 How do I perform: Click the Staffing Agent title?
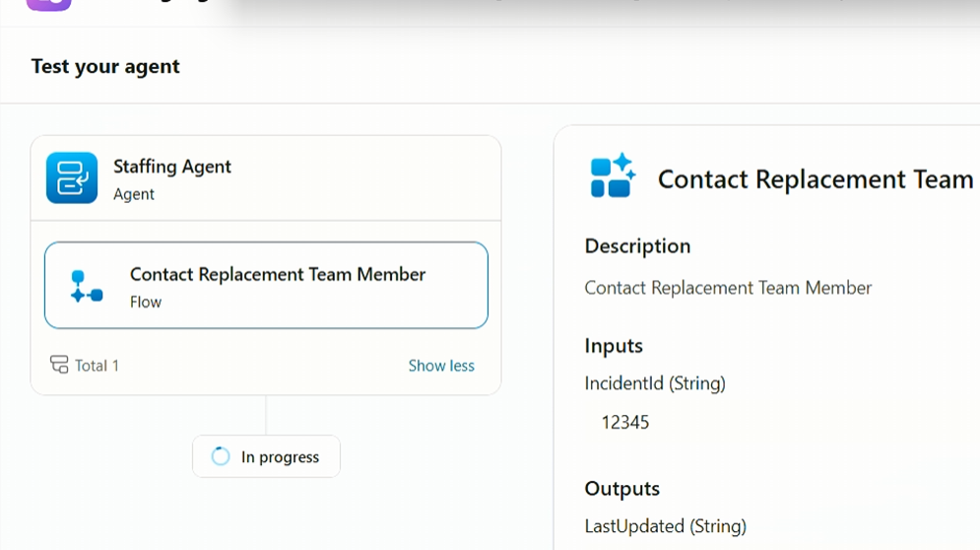pyautogui.click(x=172, y=167)
